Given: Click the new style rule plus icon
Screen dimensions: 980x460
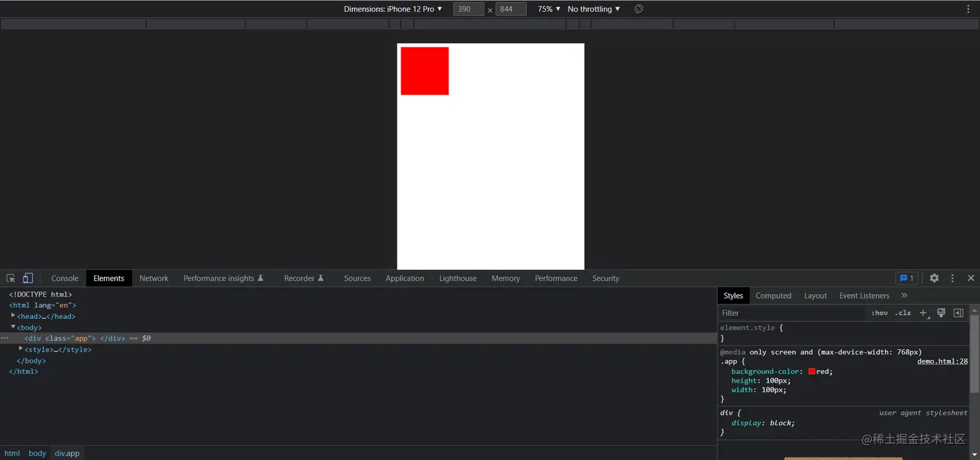Looking at the screenshot, I should (924, 313).
